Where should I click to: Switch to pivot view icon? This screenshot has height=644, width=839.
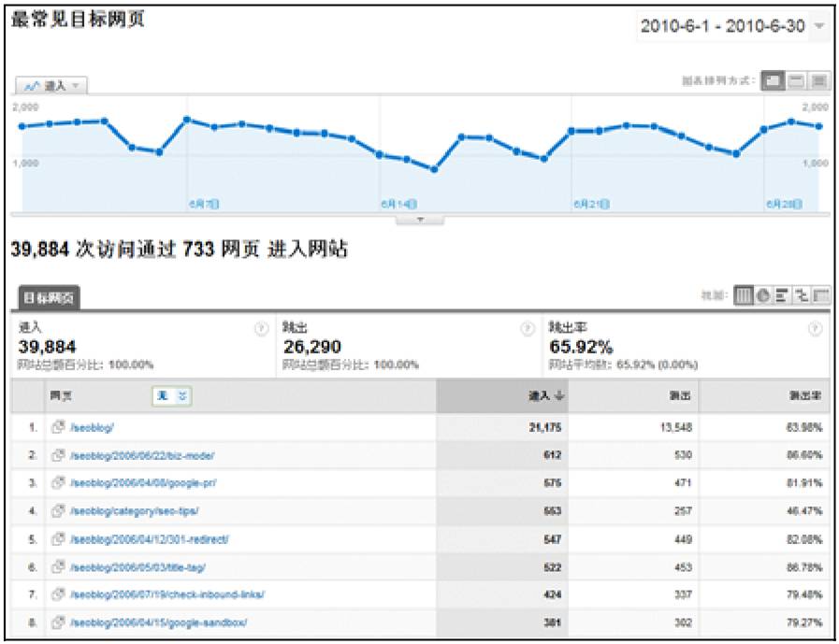821,295
